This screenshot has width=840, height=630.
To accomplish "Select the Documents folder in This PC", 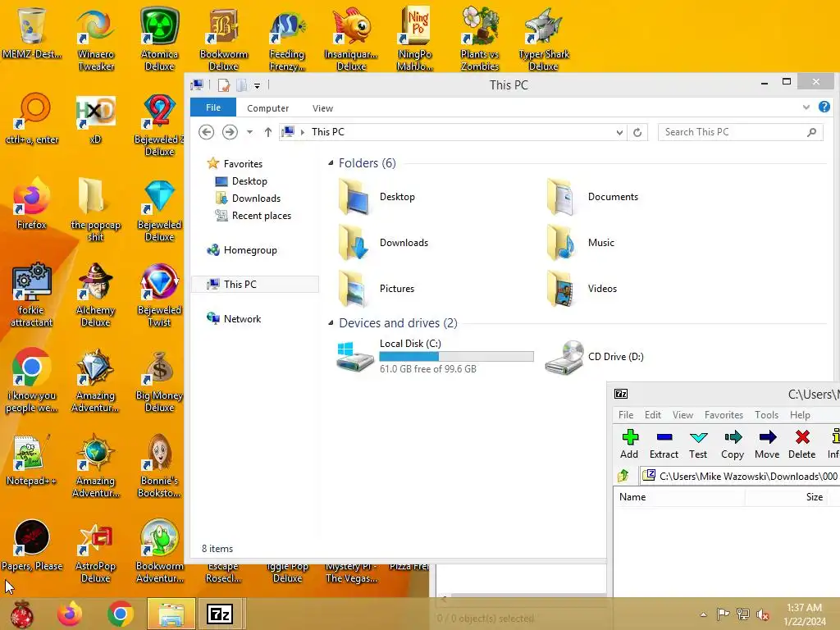I will (592, 197).
